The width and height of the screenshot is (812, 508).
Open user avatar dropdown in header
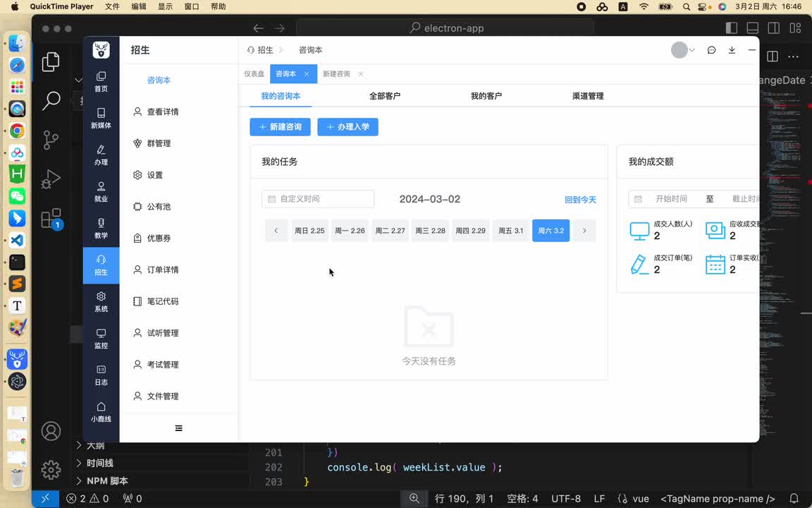682,50
